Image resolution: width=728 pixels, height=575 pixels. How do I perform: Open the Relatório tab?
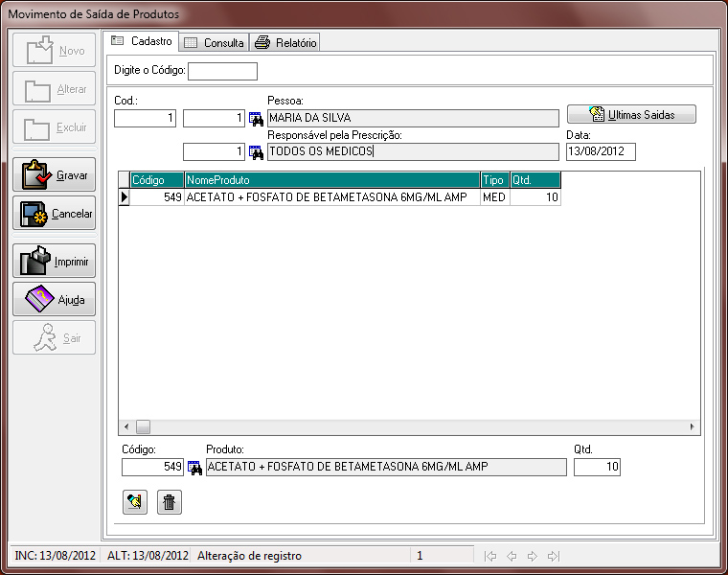285,42
